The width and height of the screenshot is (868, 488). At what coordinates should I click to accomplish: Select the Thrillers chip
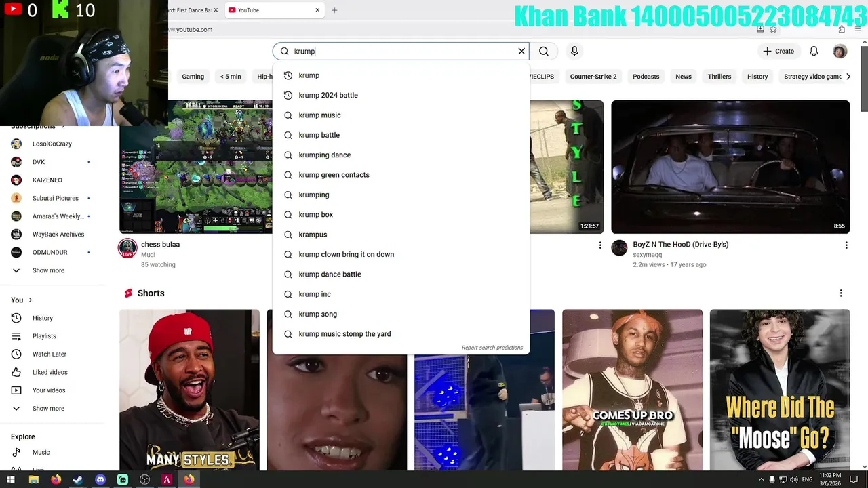(719, 77)
